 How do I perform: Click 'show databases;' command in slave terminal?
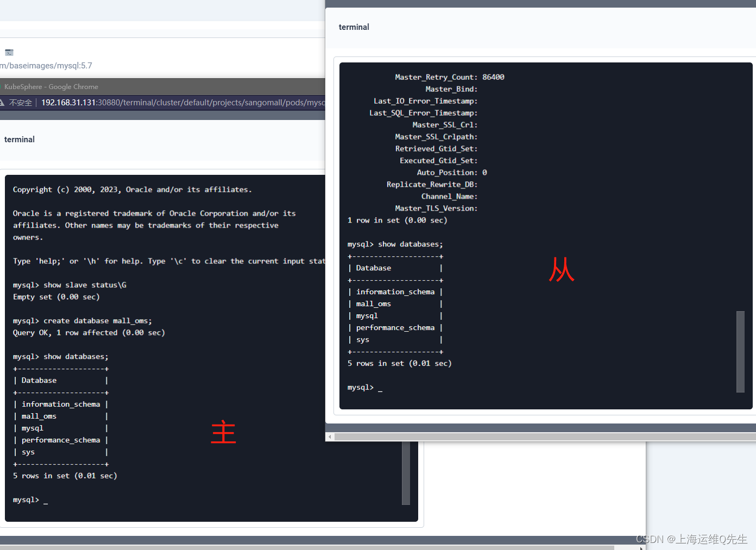[411, 244]
